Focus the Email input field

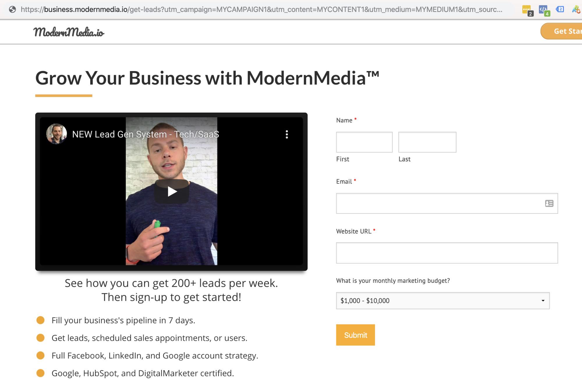coord(447,203)
